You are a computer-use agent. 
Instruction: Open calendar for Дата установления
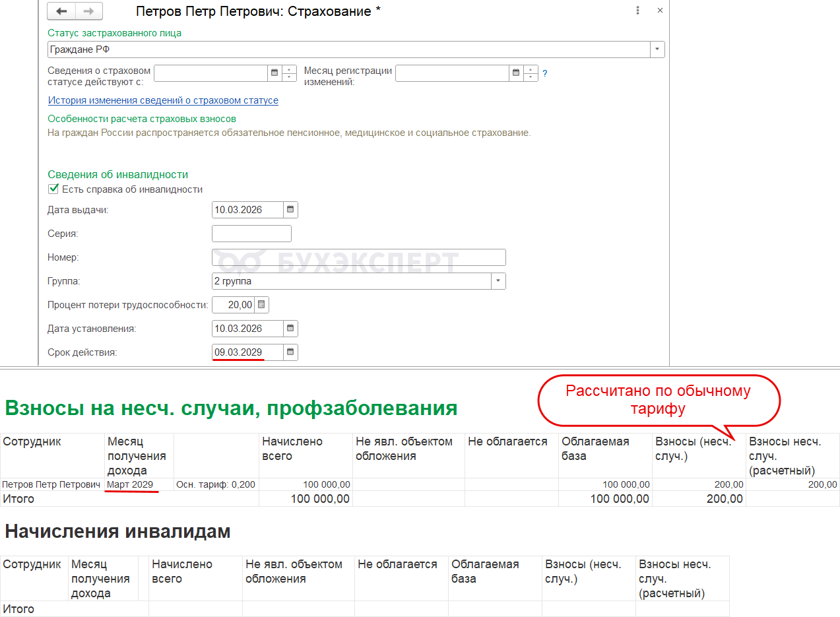(x=290, y=329)
